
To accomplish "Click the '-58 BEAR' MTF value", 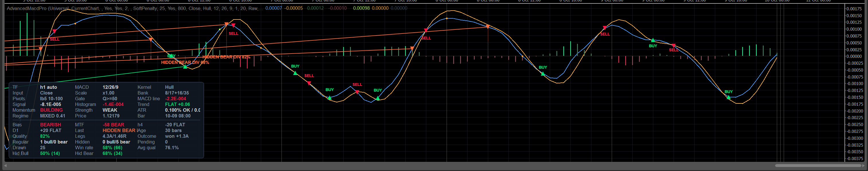I will [x=113, y=125].
